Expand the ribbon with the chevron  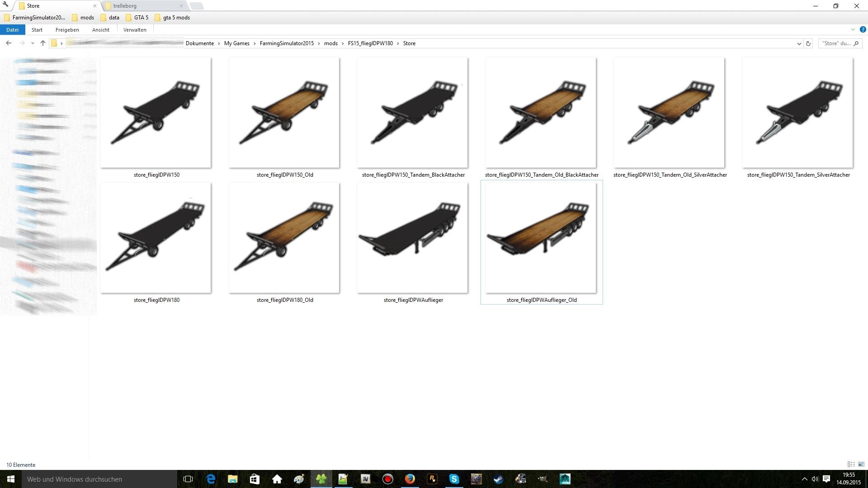[x=853, y=30]
